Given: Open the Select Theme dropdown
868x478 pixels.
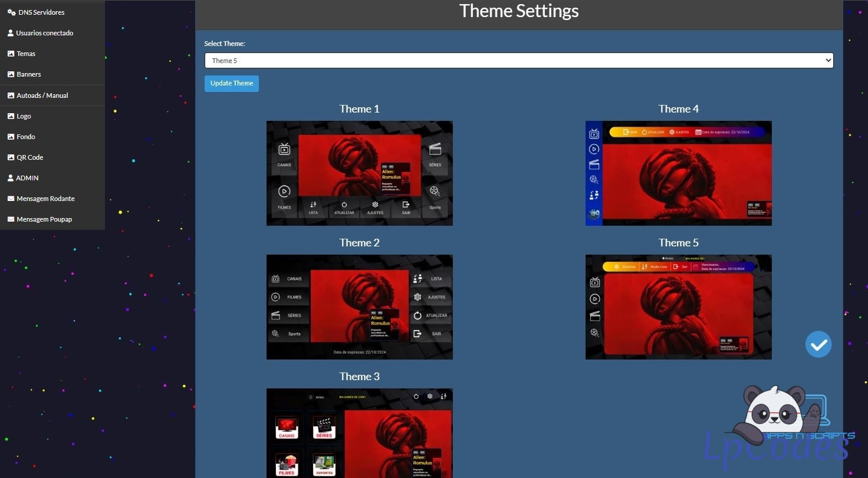Looking at the screenshot, I should coord(518,61).
